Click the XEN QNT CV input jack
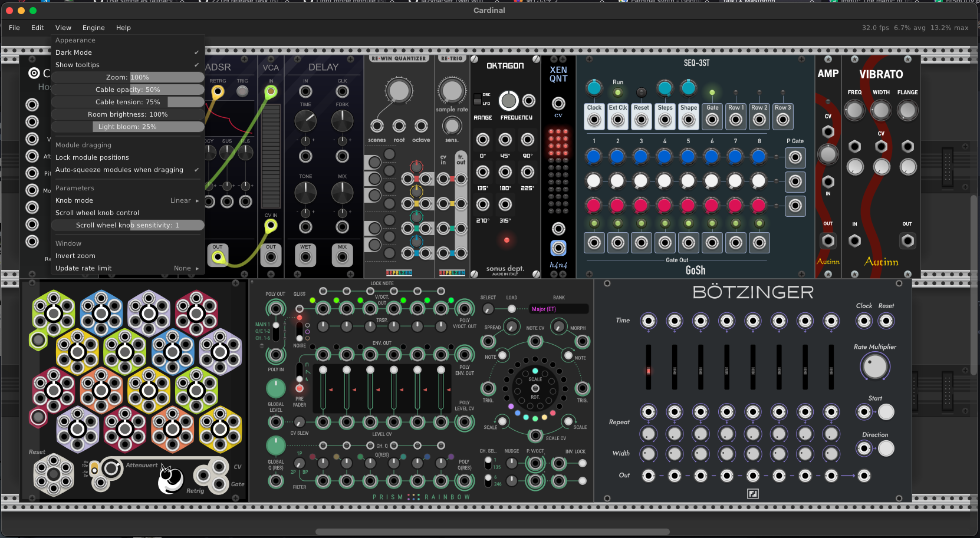 (558, 104)
